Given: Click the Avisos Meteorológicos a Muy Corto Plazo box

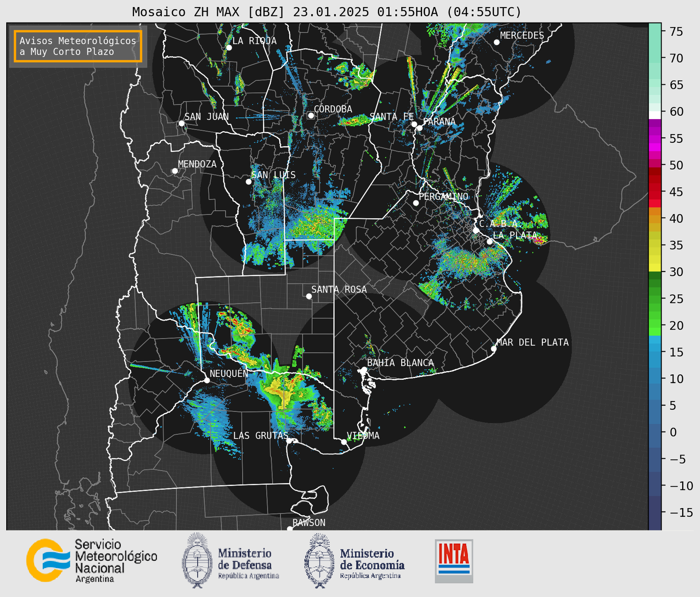Looking at the screenshot, I should 78,46.
